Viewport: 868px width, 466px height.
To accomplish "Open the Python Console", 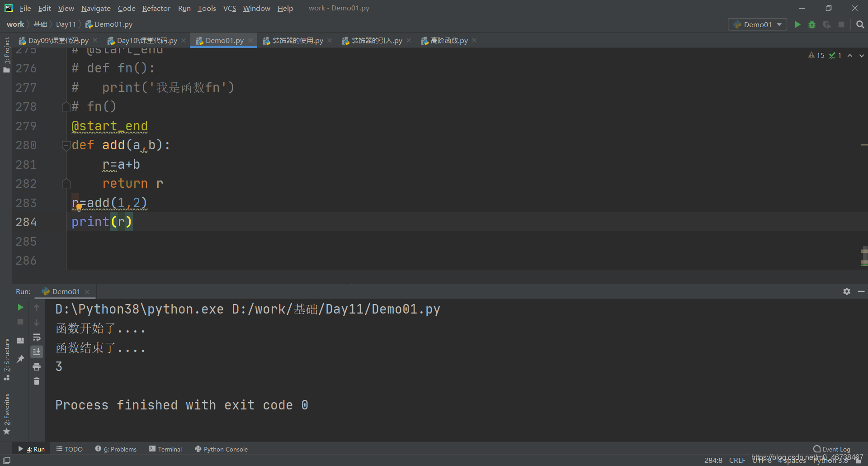I will tap(221, 449).
